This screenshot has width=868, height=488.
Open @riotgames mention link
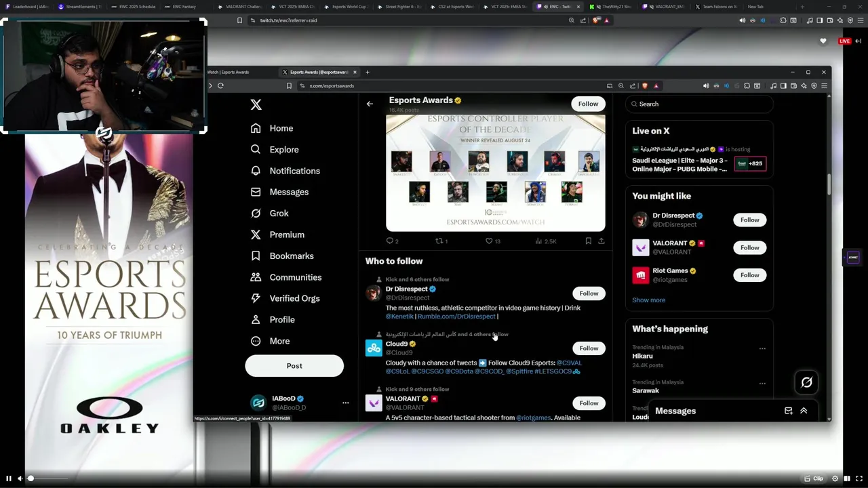pos(534,418)
